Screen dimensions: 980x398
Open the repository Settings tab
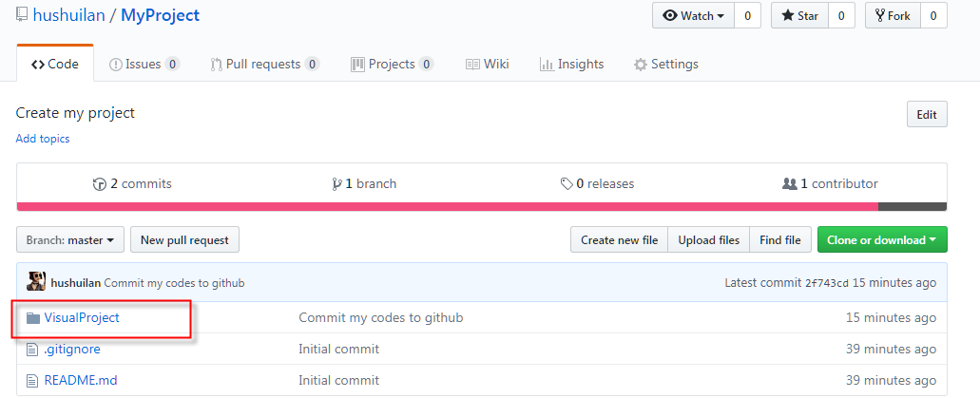(x=665, y=65)
